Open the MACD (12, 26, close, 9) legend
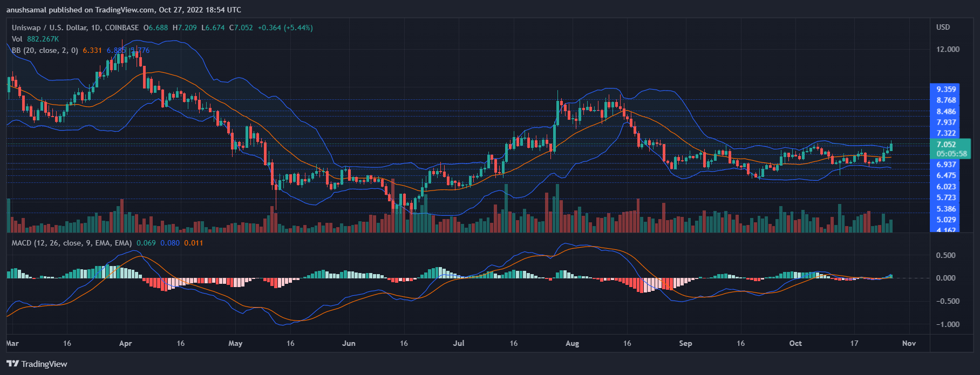 click(71, 243)
